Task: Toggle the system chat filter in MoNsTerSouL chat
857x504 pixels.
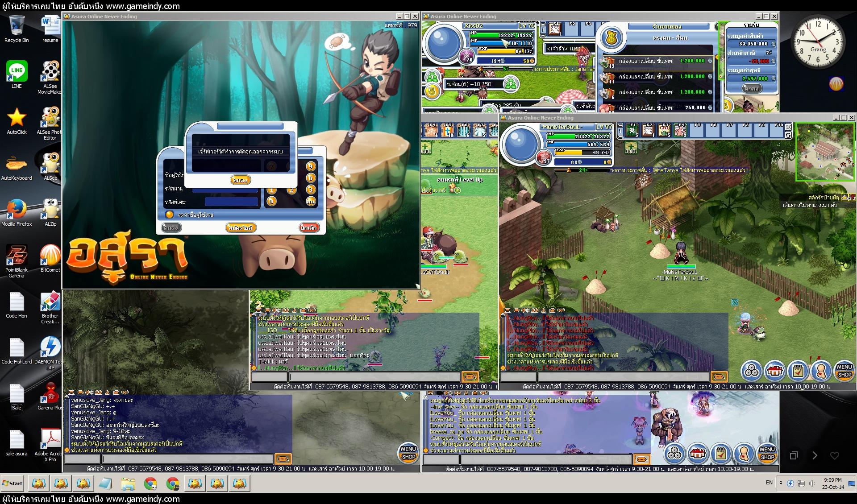Action: (x=508, y=310)
